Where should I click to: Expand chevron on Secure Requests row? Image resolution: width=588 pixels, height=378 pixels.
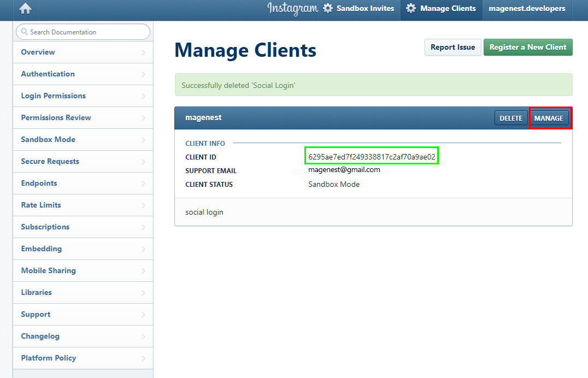click(x=143, y=162)
